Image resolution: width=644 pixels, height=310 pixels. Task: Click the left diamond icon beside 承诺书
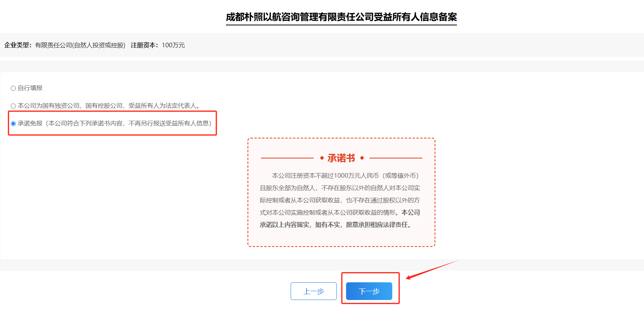pyautogui.click(x=322, y=158)
